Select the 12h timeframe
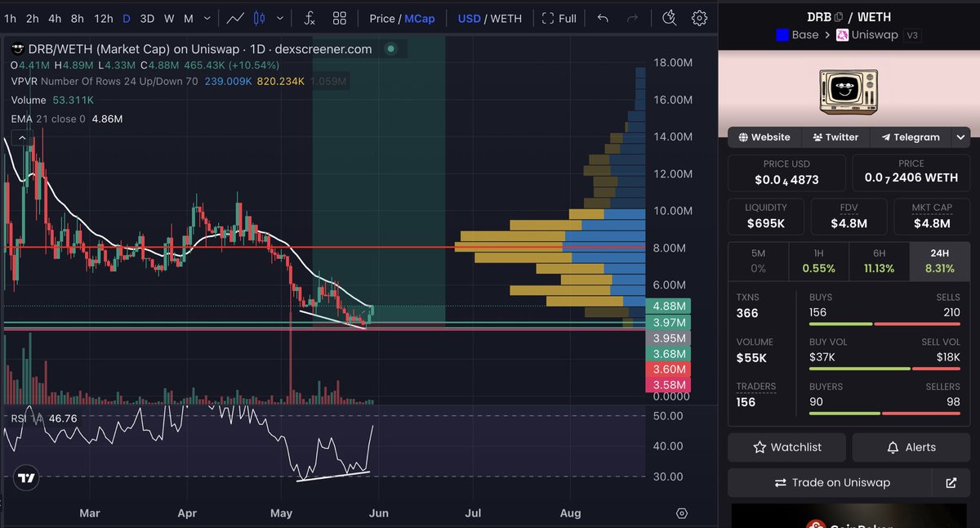This screenshot has height=528, width=980. click(x=104, y=18)
